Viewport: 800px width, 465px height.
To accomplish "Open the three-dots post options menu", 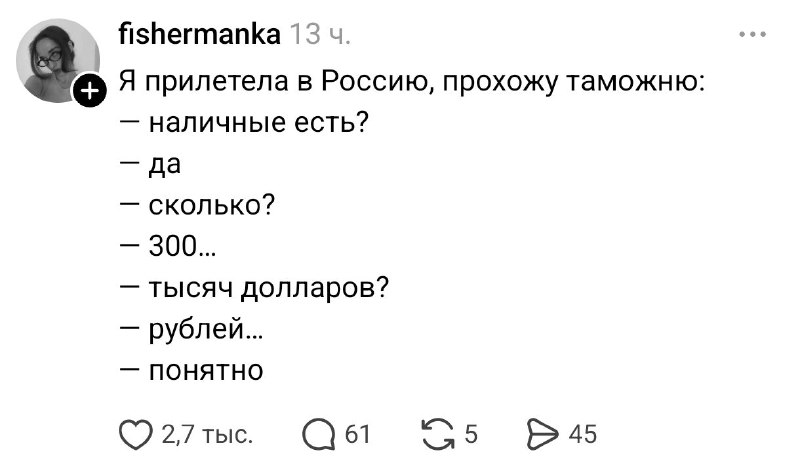I will (x=751, y=36).
